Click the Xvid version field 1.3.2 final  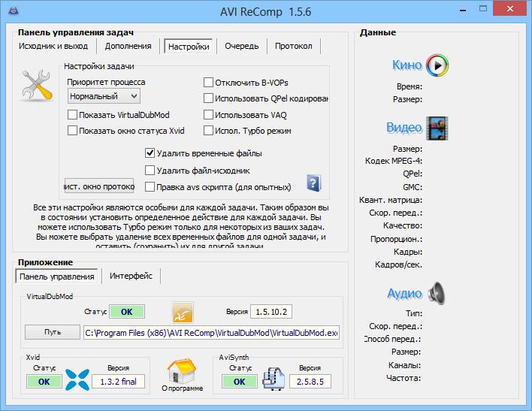point(119,382)
